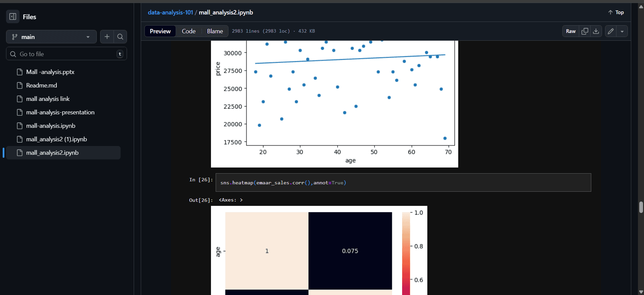Viewport: 644px width, 295px height.
Task: Click the mall_analysis2.ipynb breadcrumb filename
Action: 226,12
